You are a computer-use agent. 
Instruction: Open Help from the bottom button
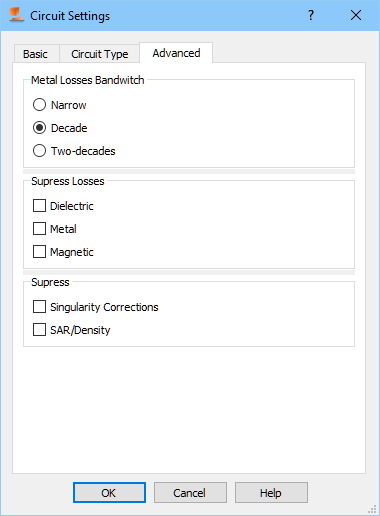pyautogui.click(x=271, y=493)
